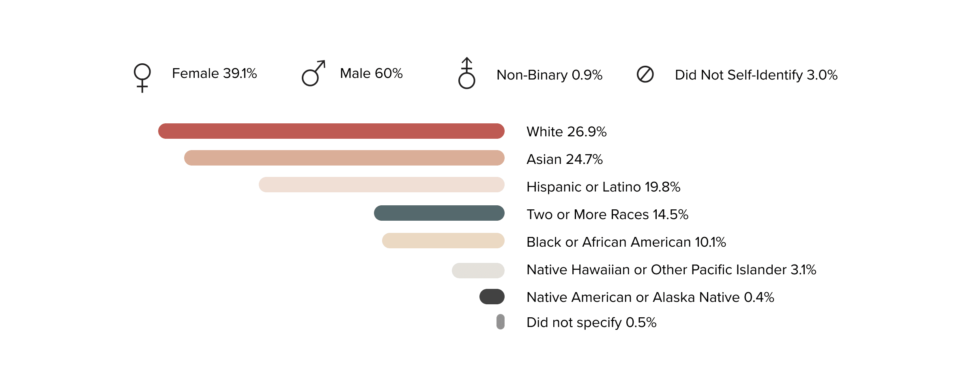The height and width of the screenshot is (383, 980).
Task: Click the "Did Not Self-Identify 3.0%" text
Action: pyautogui.click(x=756, y=75)
